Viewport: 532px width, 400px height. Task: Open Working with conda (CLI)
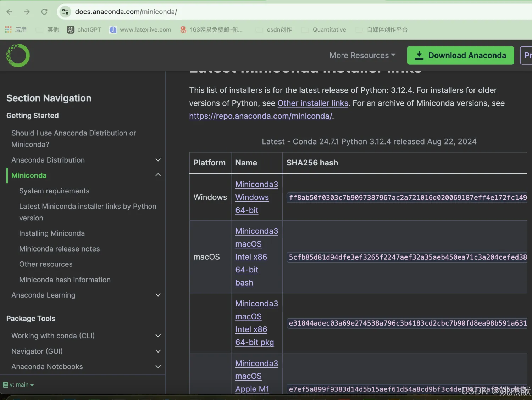(53, 336)
